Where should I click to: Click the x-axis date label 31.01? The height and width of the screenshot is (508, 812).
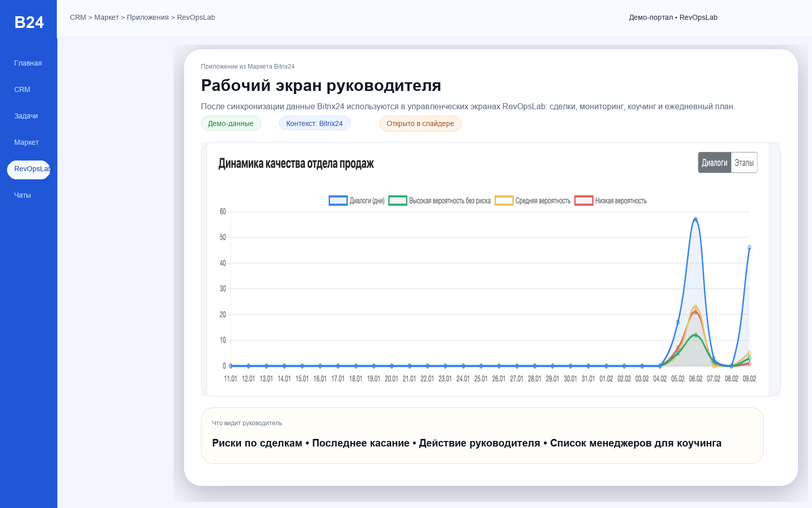point(588,379)
